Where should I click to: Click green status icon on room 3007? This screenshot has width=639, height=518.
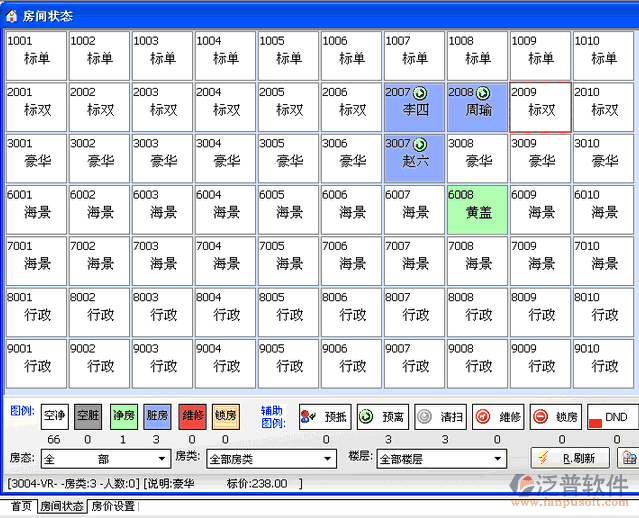[x=420, y=144]
